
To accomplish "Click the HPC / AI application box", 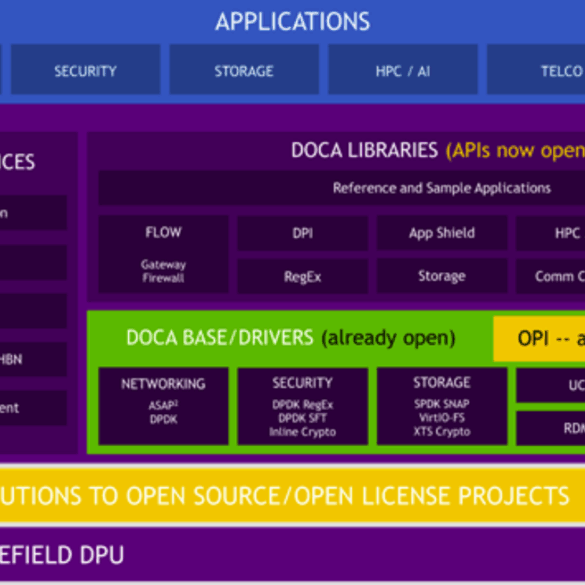I will coord(403,69).
